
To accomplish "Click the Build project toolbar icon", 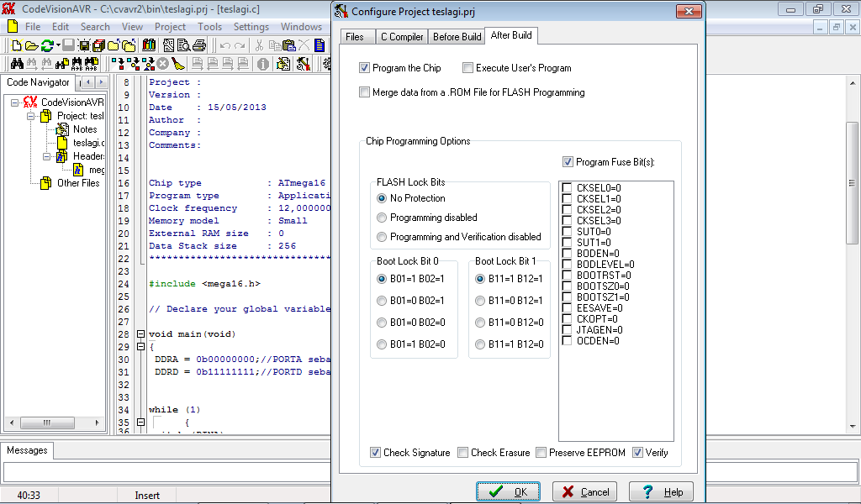I will point(134,64).
